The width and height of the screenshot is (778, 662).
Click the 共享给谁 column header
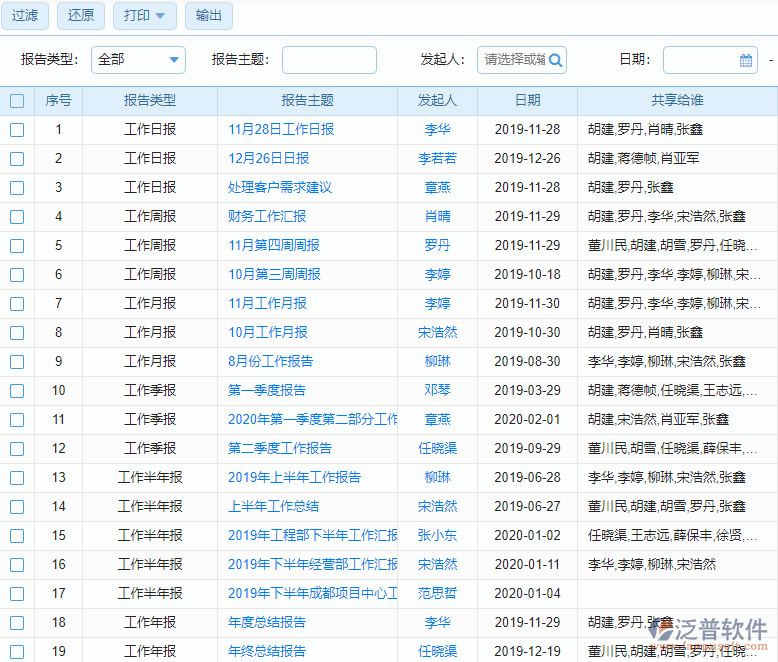(677, 101)
